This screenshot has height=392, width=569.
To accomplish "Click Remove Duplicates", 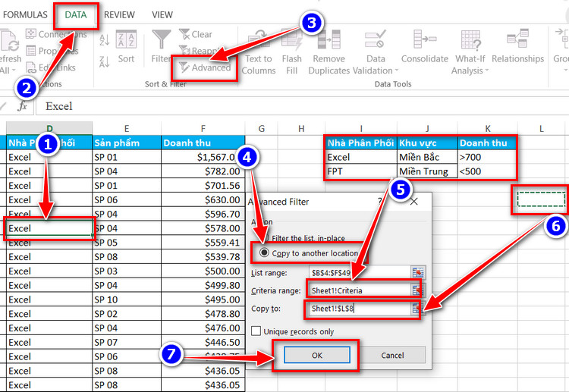I will tap(329, 53).
